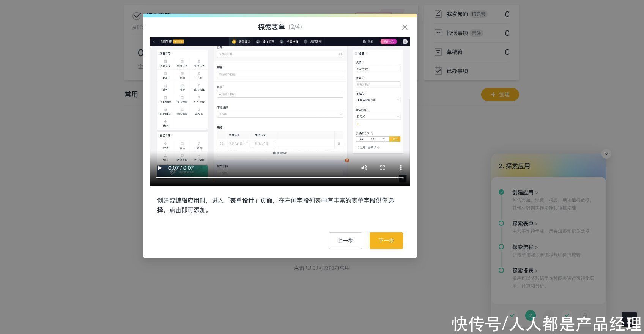
Task: Open the video in fullscreen
Action: tap(383, 168)
